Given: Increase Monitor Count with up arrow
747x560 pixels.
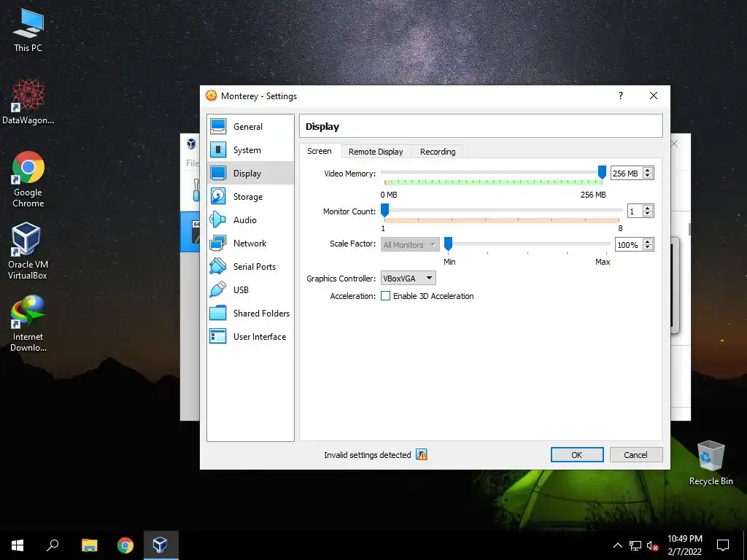Looking at the screenshot, I should click(648, 208).
